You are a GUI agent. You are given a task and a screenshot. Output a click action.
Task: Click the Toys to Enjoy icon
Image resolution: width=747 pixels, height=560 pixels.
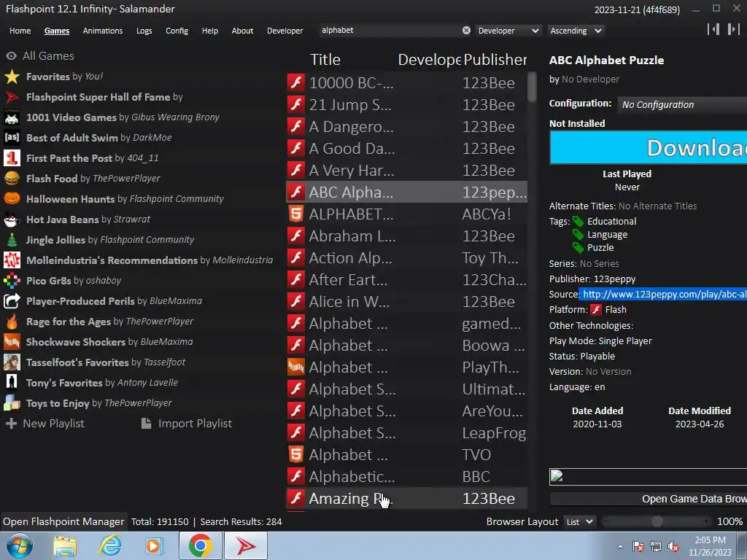coord(12,403)
